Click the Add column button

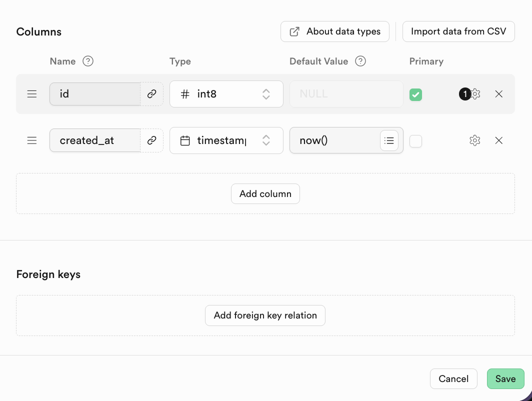(x=265, y=194)
